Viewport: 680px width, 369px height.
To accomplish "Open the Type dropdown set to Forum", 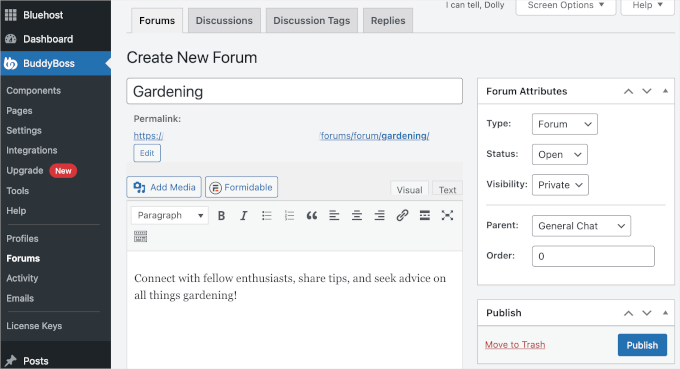I will [565, 124].
